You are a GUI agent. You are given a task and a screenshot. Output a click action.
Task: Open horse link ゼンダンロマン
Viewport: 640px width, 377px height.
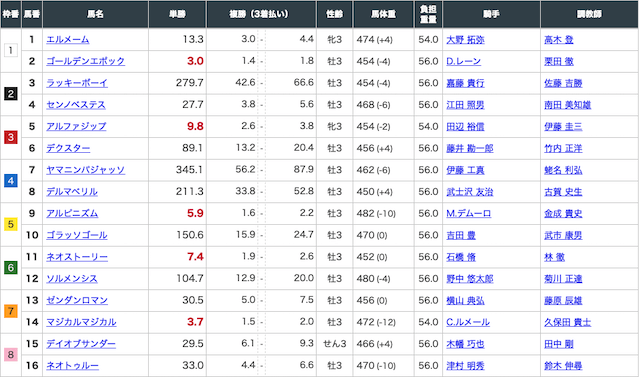pyautogui.click(x=77, y=300)
